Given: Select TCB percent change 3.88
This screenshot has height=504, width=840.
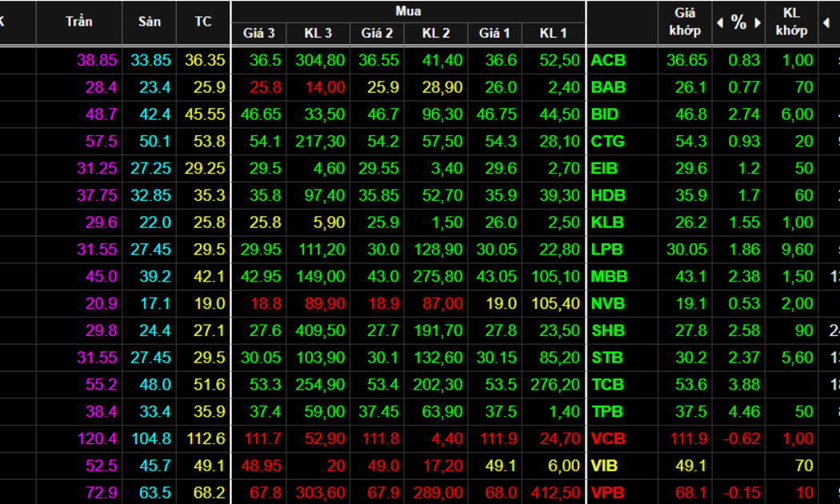Looking at the screenshot, I should (x=743, y=385).
